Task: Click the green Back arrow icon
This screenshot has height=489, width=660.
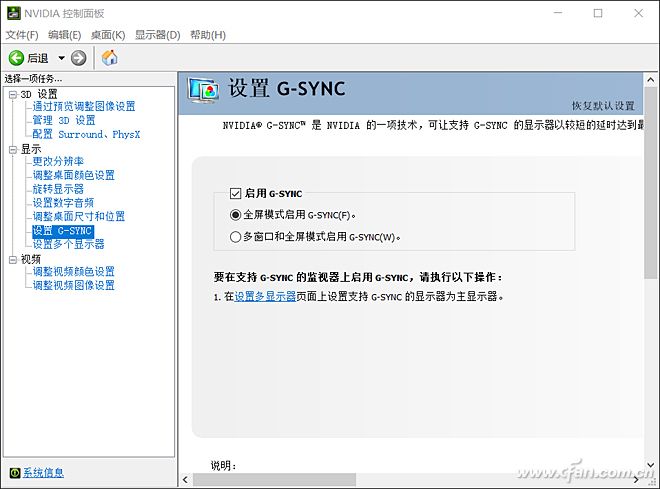Action: point(16,58)
